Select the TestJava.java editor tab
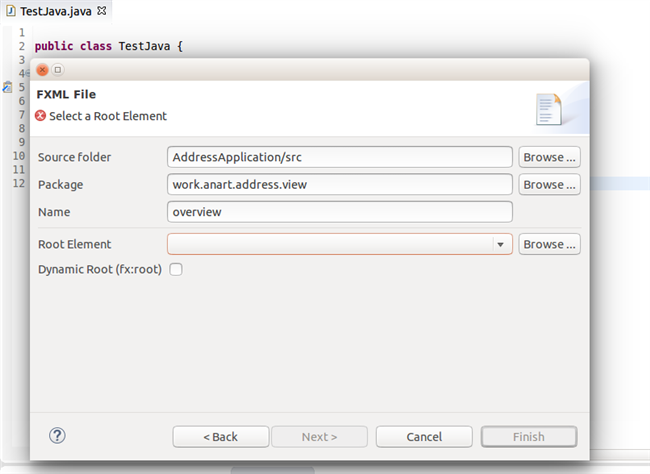650x474 pixels. 56,11
